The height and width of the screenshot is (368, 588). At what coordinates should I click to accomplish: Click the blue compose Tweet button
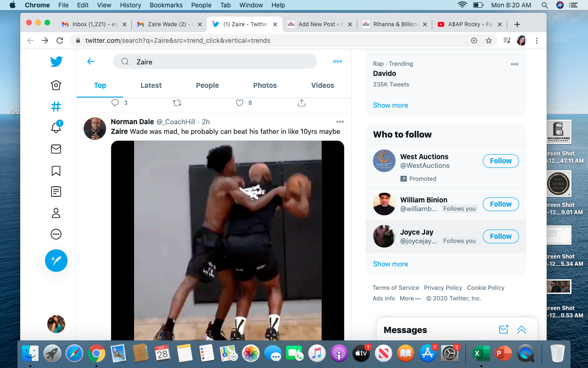click(x=56, y=261)
